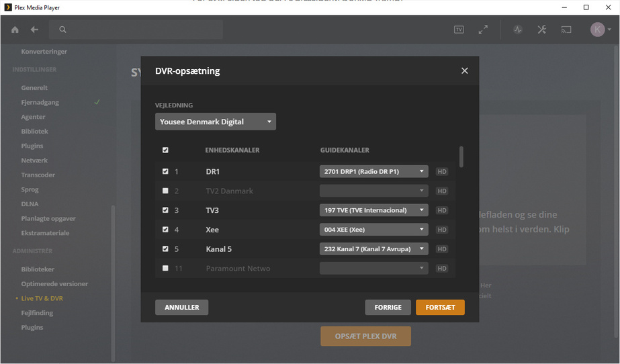Toggle HD badge for TV3
620x364 pixels.
click(x=442, y=210)
